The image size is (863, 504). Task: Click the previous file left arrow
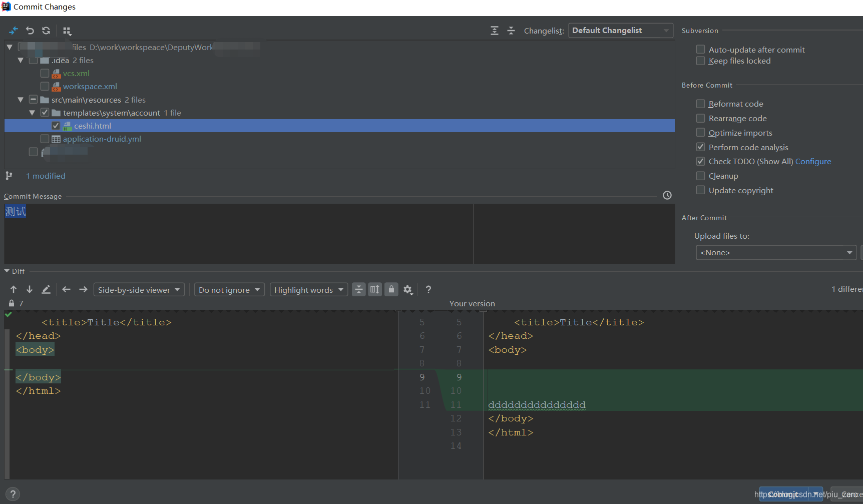pos(66,289)
